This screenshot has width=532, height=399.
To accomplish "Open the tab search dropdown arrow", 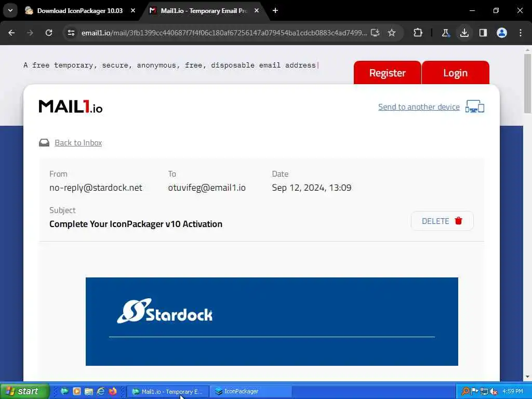I will tap(10, 10).
